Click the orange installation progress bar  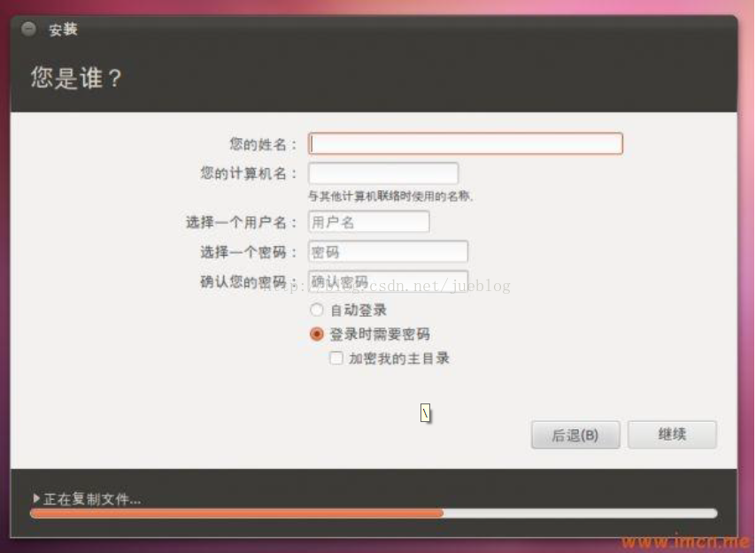[x=236, y=513]
